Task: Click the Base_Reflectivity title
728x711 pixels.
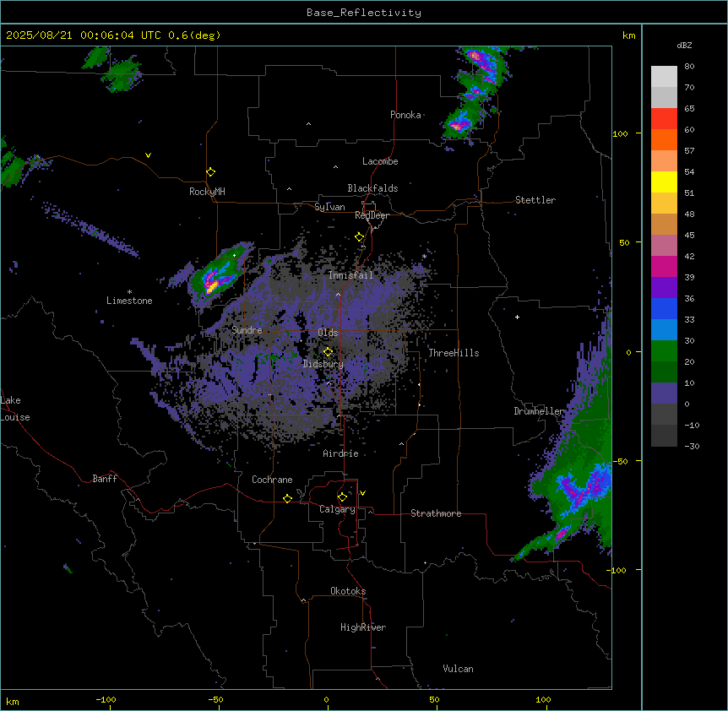Action: [364, 13]
